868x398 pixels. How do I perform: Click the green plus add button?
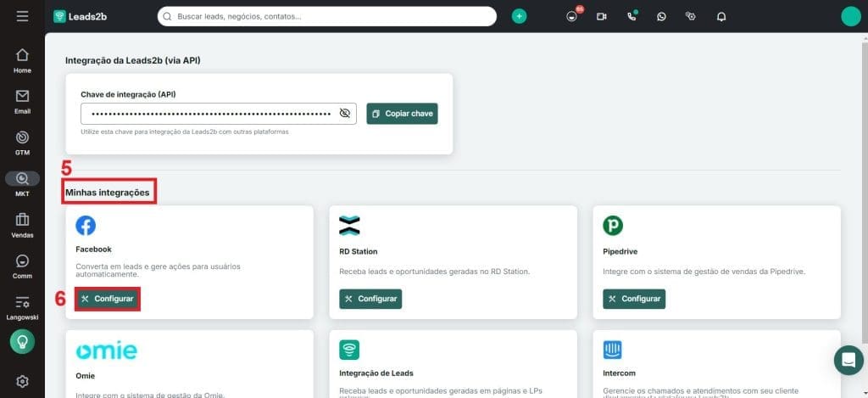[x=519, y=17]
